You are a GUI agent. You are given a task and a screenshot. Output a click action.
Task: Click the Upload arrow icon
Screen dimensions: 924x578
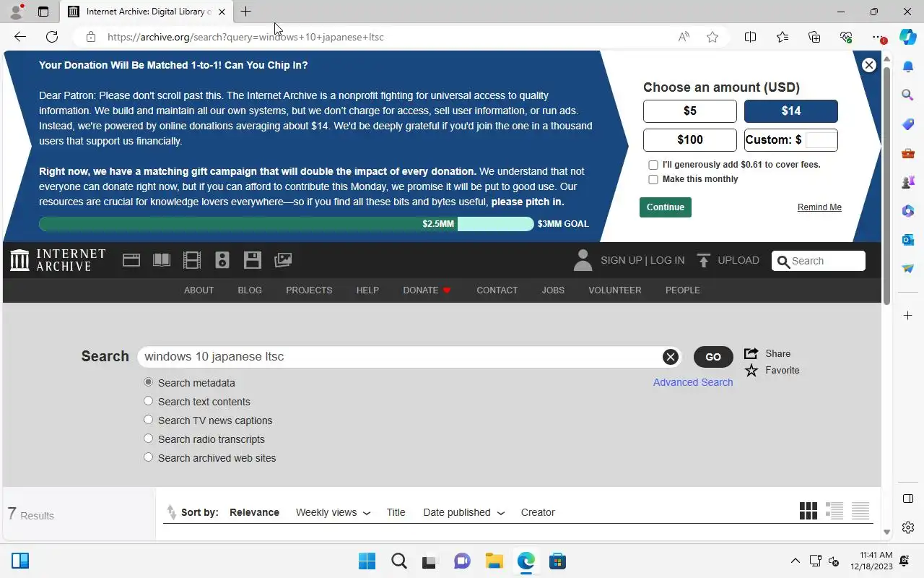(704, 260)
